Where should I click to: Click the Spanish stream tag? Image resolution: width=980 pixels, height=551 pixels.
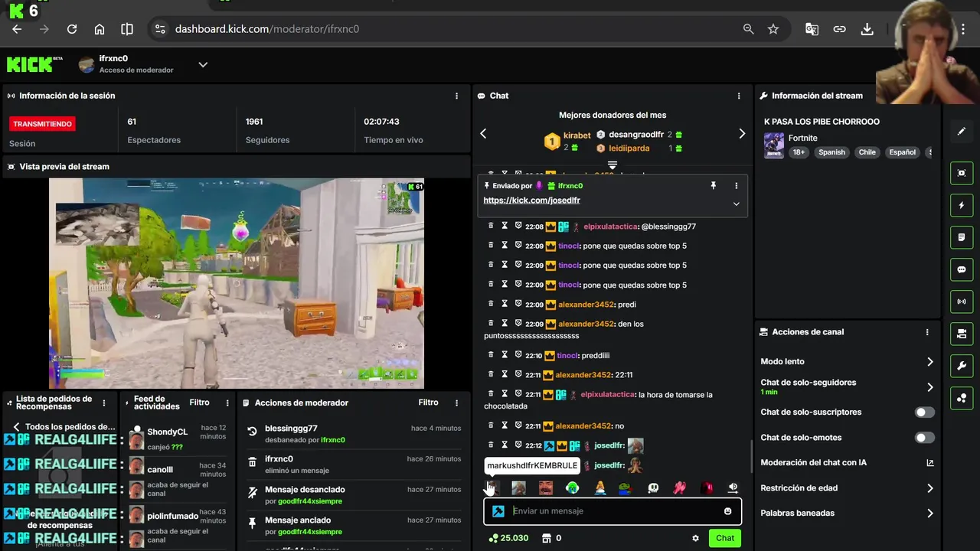point(831,152)
